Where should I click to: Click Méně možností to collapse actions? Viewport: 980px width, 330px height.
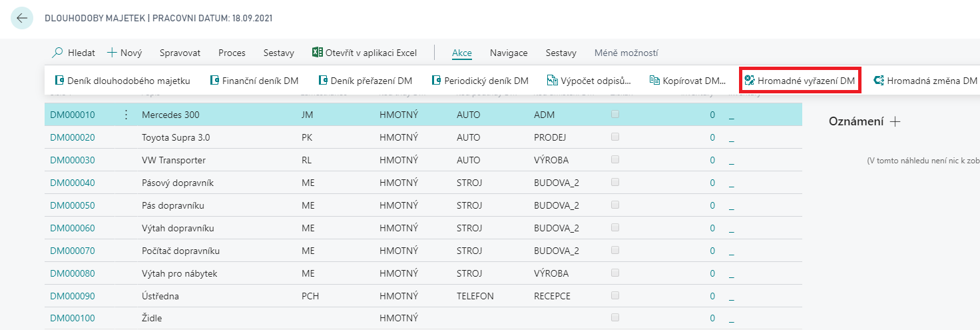(x=626, y=53)
